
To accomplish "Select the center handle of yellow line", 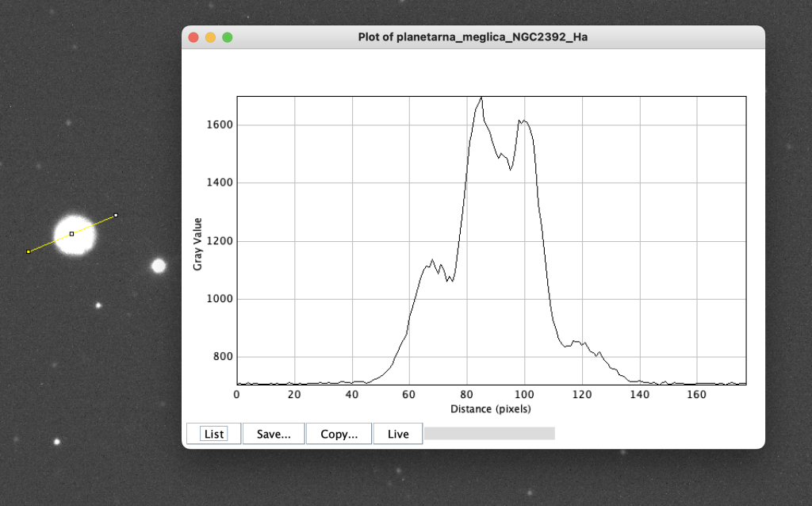I will [x=71, y=234].
